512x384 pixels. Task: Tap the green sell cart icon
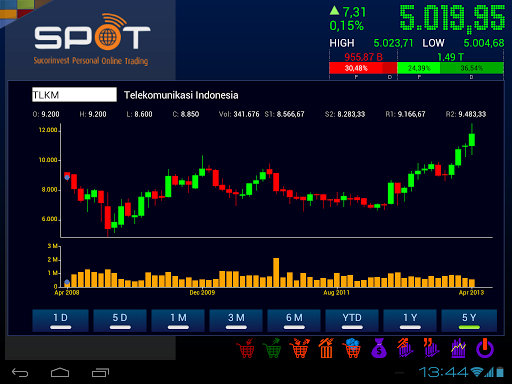(272, 348)
